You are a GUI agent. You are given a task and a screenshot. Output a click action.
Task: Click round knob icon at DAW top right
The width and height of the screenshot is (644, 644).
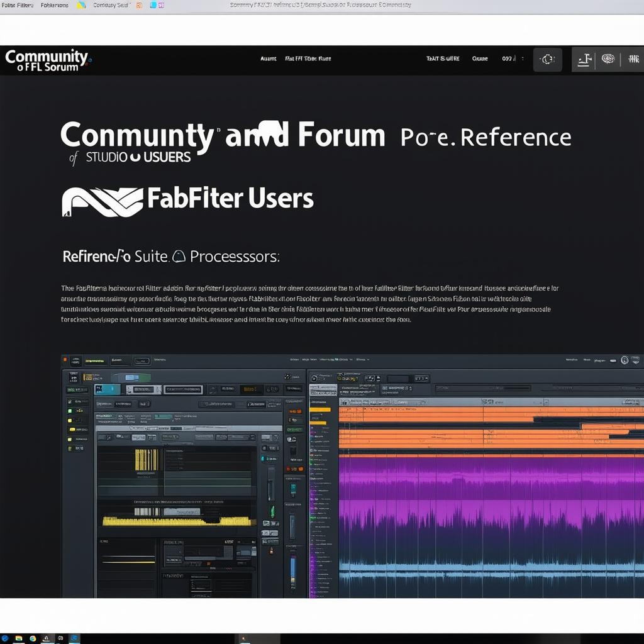[624, 360]
